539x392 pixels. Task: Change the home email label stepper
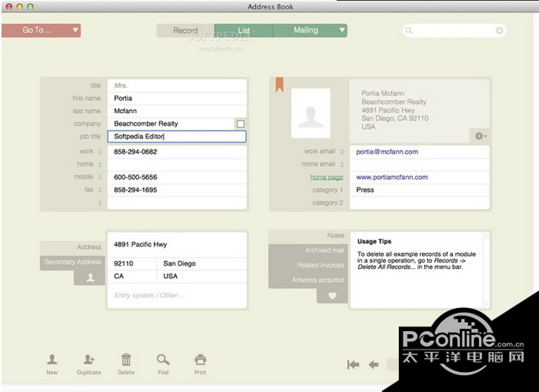[342, 164]
